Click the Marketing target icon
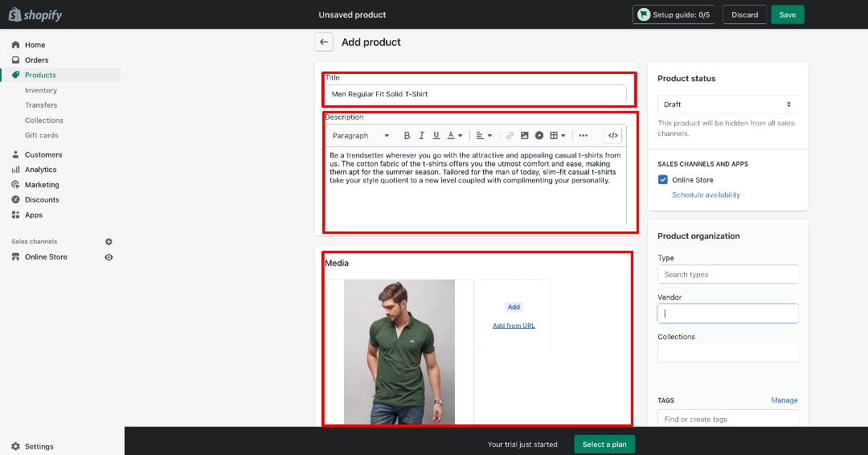The height and width of the screenshot is (455, 868). (x=15, y=184)
